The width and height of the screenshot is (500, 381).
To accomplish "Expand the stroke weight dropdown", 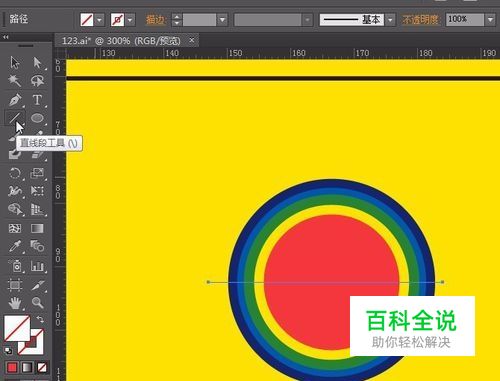I will click(222, 20).
